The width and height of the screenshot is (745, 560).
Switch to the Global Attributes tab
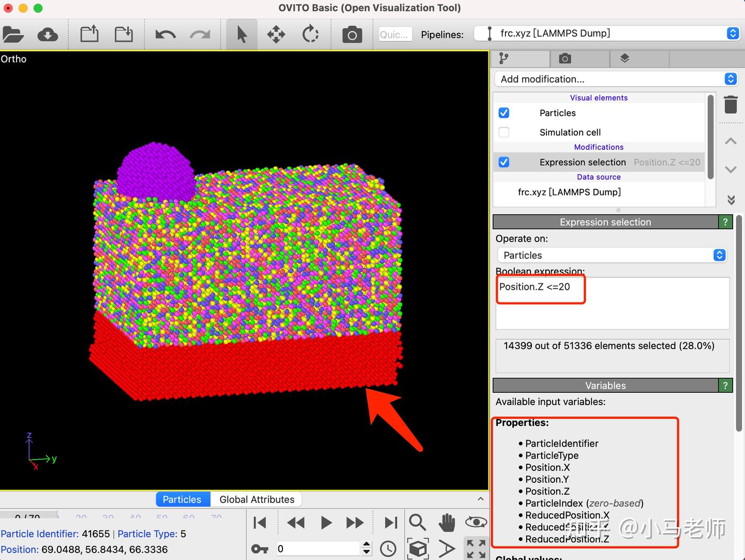(257, 499)
